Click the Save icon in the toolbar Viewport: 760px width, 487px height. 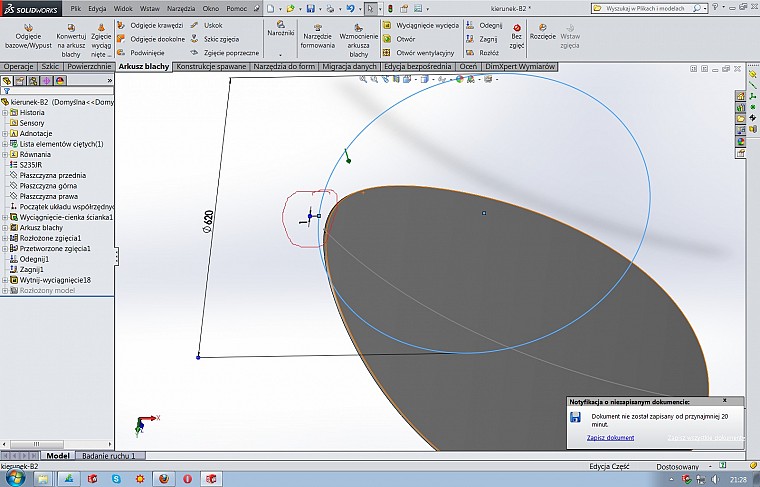coord(311,9)
